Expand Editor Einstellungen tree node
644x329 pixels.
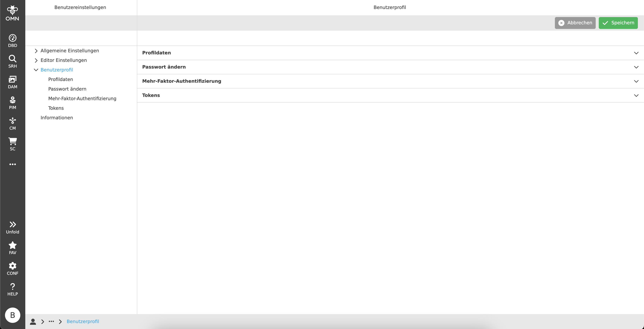coord(36,60)
